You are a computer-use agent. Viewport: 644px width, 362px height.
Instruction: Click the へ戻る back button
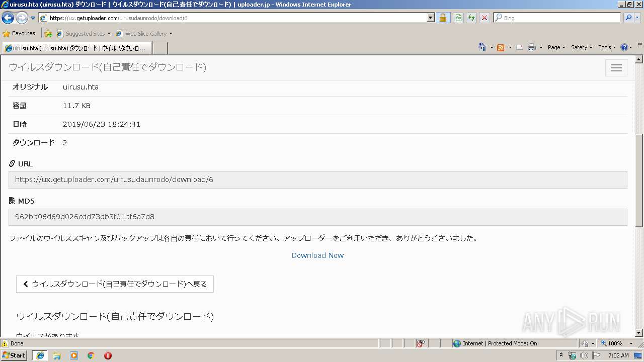[x=115, y=284]
